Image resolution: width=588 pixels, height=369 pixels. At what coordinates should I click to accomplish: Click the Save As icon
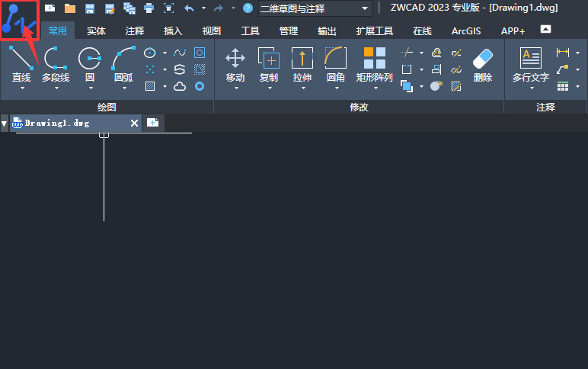tap(110, 8)
